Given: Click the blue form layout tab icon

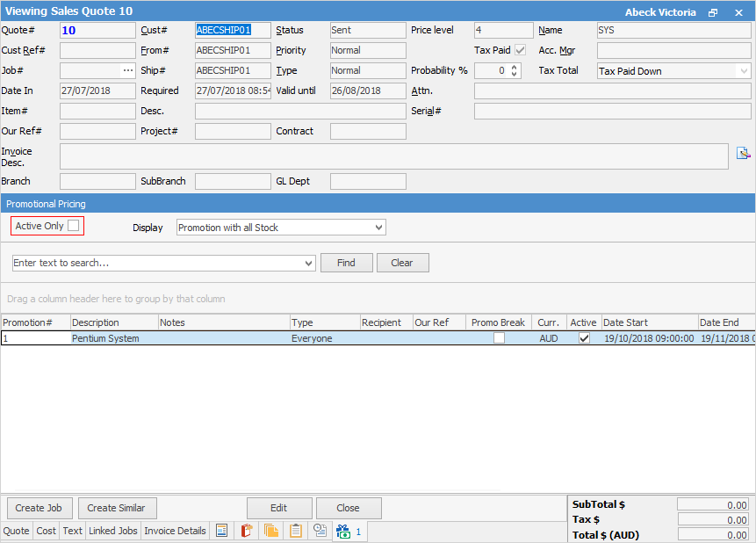Looking at the screenshot, I should 221,531.
